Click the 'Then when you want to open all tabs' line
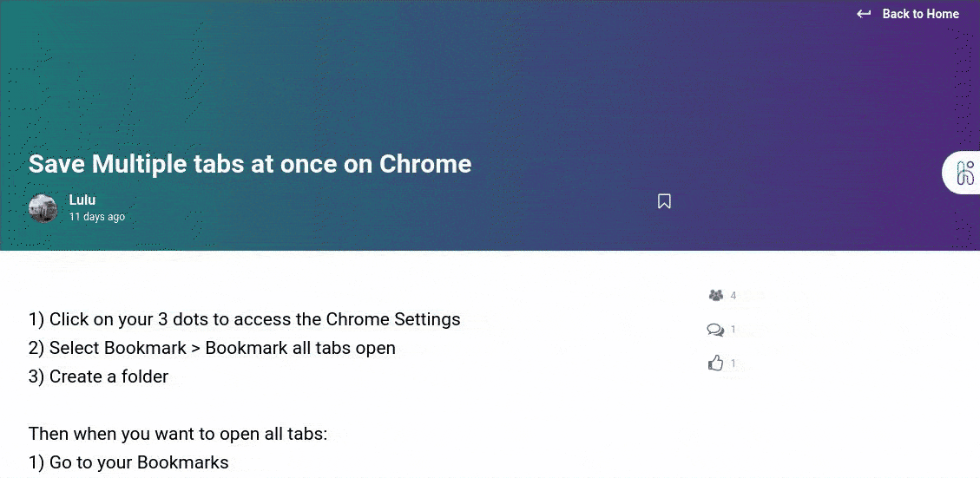Image resolution: width=980 pixels, height=478 pixels. click(178, 433)
